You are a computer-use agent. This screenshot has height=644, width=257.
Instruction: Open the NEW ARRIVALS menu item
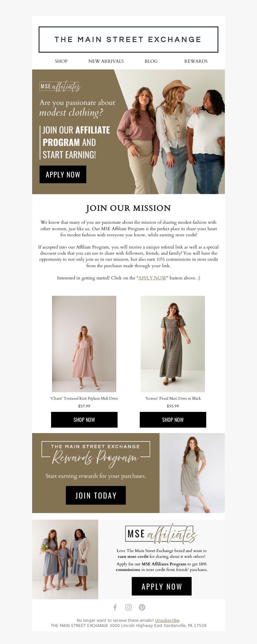coord(106,61)
